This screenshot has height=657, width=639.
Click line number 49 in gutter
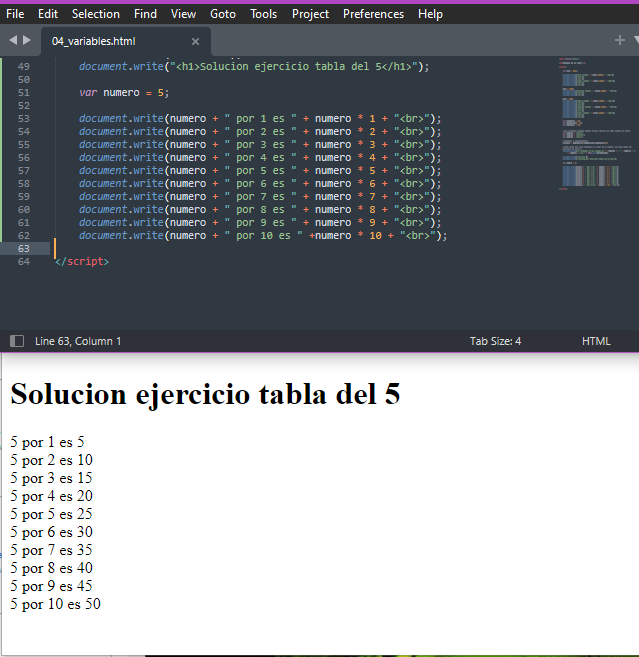coord(24,67)
